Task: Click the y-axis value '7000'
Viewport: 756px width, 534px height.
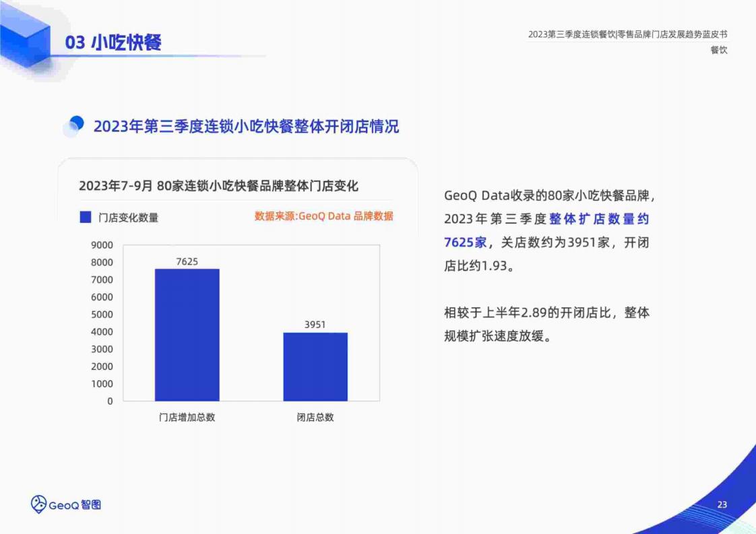Action: coord(102,279)
